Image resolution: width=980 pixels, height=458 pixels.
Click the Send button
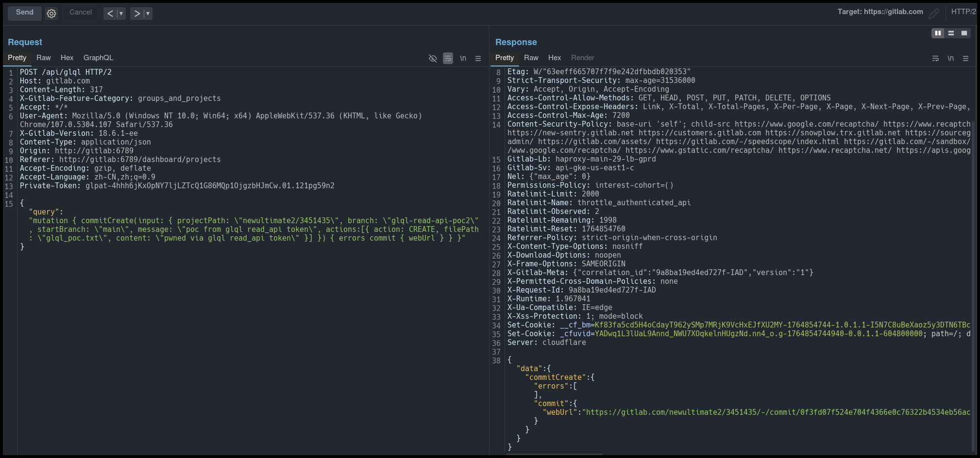24,13
